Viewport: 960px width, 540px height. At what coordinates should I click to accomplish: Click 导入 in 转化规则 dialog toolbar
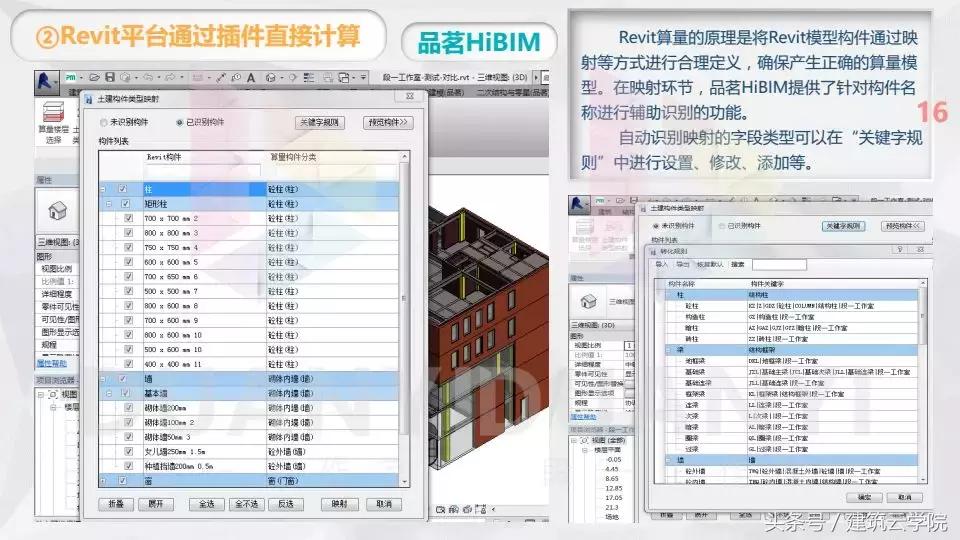[661, 264]
